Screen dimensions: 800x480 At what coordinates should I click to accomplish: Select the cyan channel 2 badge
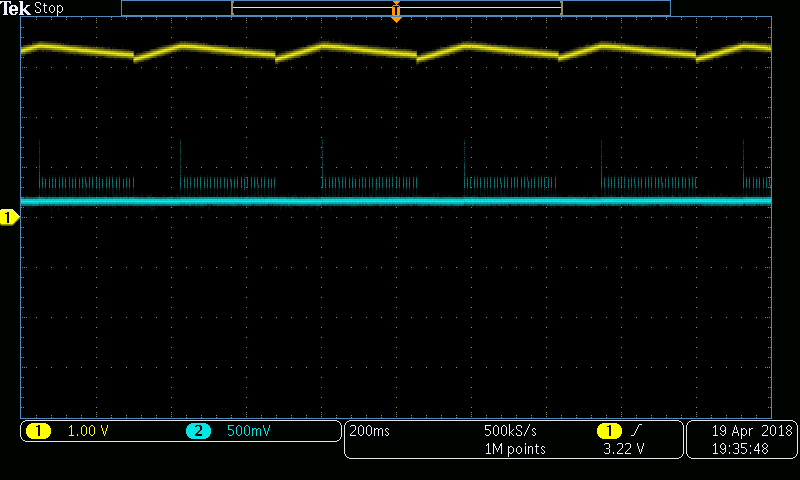[198, 431]
